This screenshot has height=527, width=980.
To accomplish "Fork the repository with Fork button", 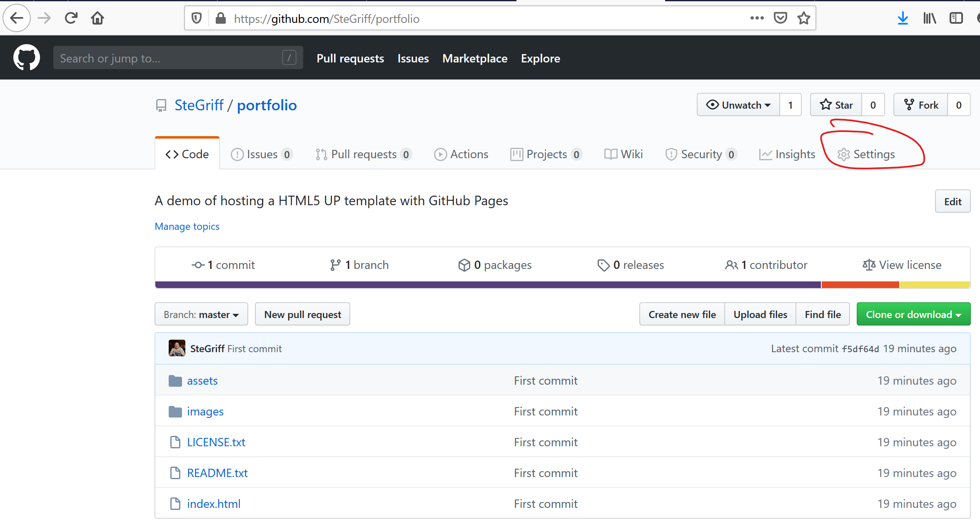I will 921,105.
